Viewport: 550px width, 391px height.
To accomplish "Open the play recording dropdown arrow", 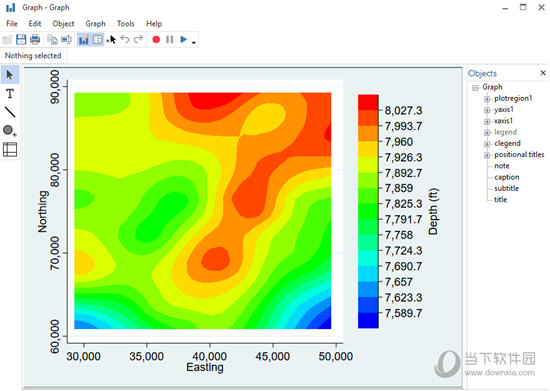I will pyautogui.click(x=194, y=42).
